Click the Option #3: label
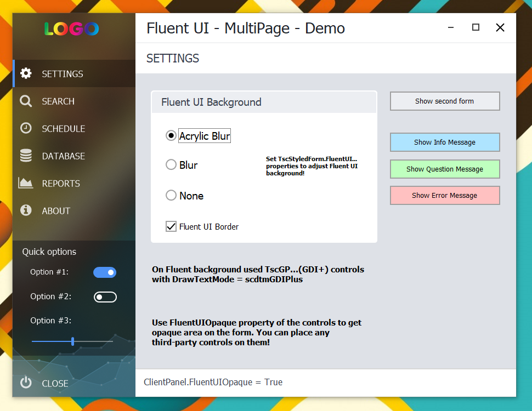The image size is (532, 411). [x=51, y=321]
